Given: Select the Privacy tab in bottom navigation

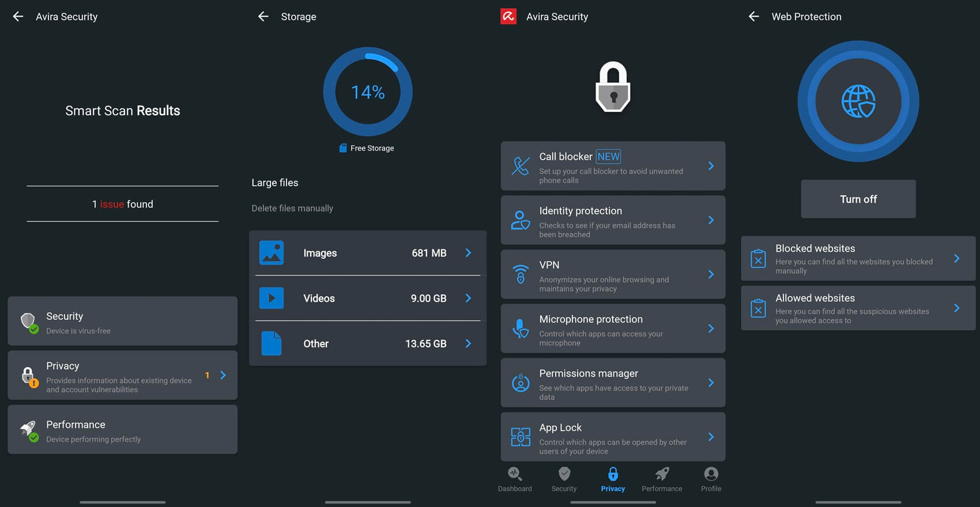Looking at the screenshot, I should [x=613, y=479].
